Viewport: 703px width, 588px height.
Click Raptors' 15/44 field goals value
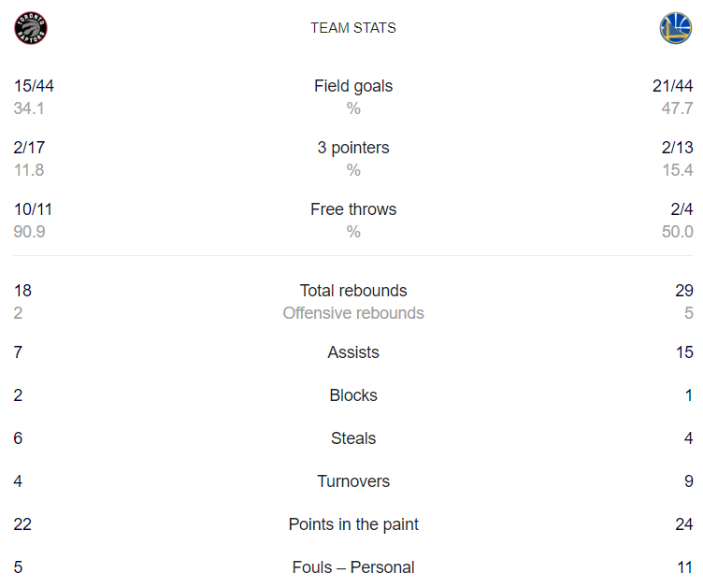coord(34,86)
